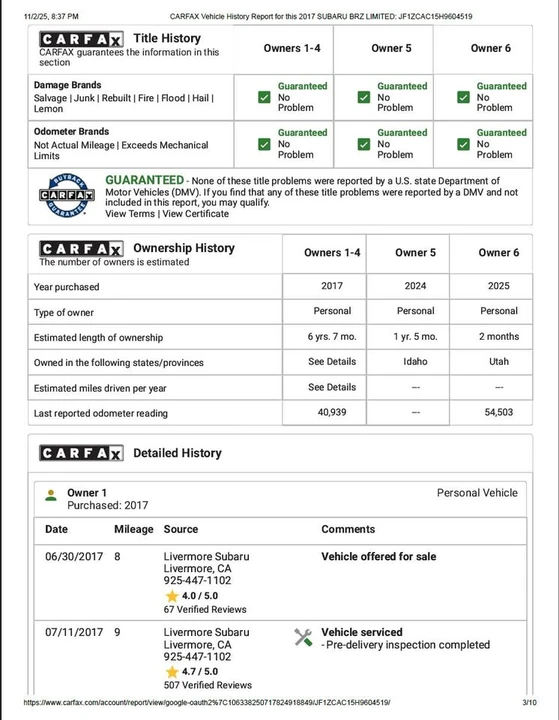The width and height of the screenshot is (559, 720).
Task: Click the Owners 1-4 header in Title History
Action: pyautogui.click(x=292, y=48)
